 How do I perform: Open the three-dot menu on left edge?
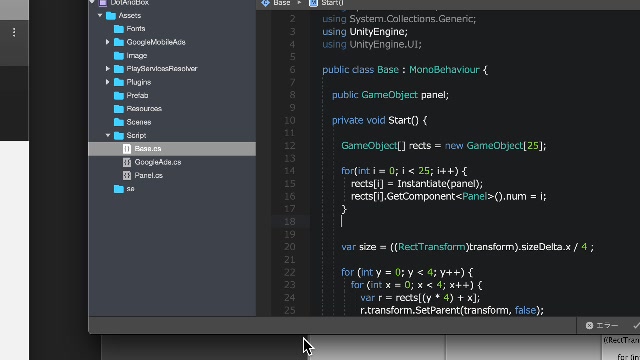pyautogui.click(x=14, y=32)
